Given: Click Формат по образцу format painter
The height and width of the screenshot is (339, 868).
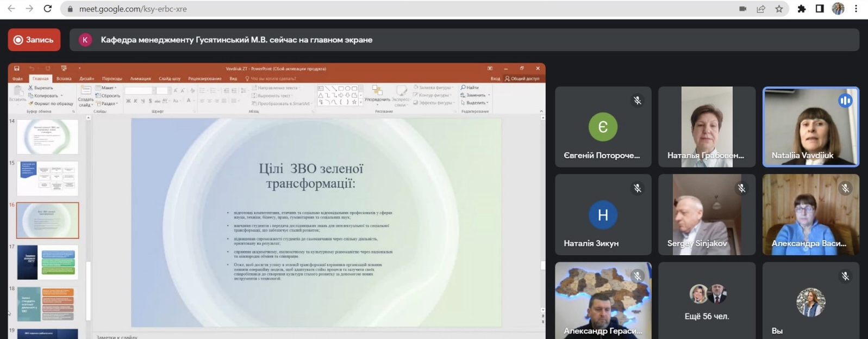Looking at the screenshot, I should pos(51,103).
